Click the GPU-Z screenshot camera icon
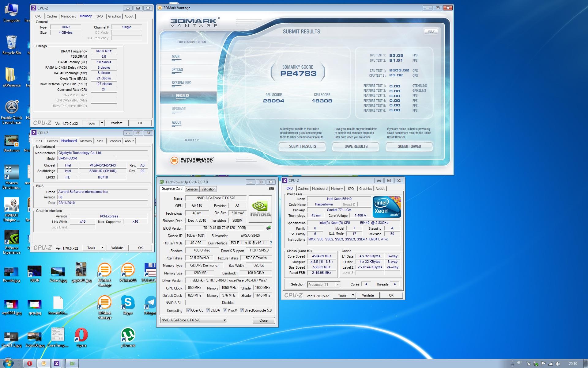588x368 pixels. tap(271, 189)
